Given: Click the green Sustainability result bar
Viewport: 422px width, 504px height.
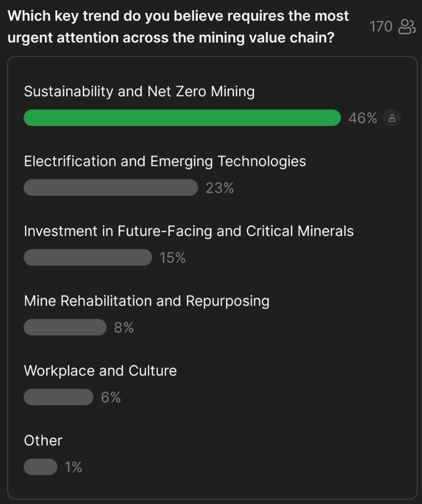Looking at the screenshot, I should coord(182,117).
